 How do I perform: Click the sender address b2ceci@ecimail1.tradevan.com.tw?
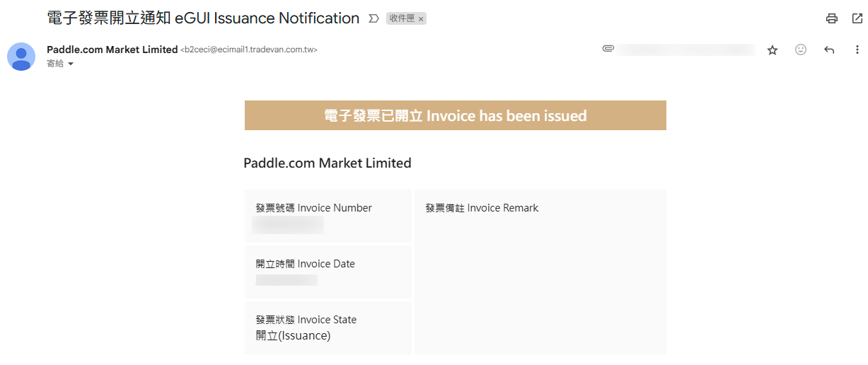click(249, 50)
